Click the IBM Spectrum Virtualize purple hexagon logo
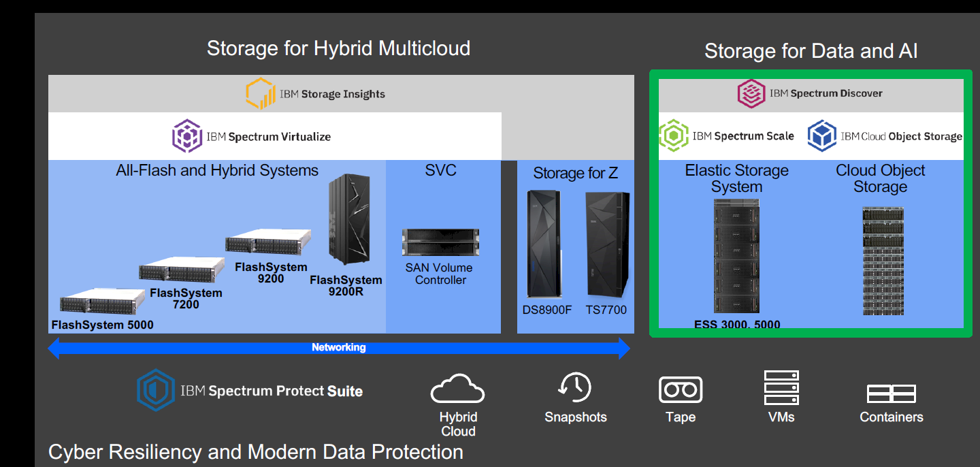The width and height of the screenshot is (980, 467). click(x=186, y=136)
